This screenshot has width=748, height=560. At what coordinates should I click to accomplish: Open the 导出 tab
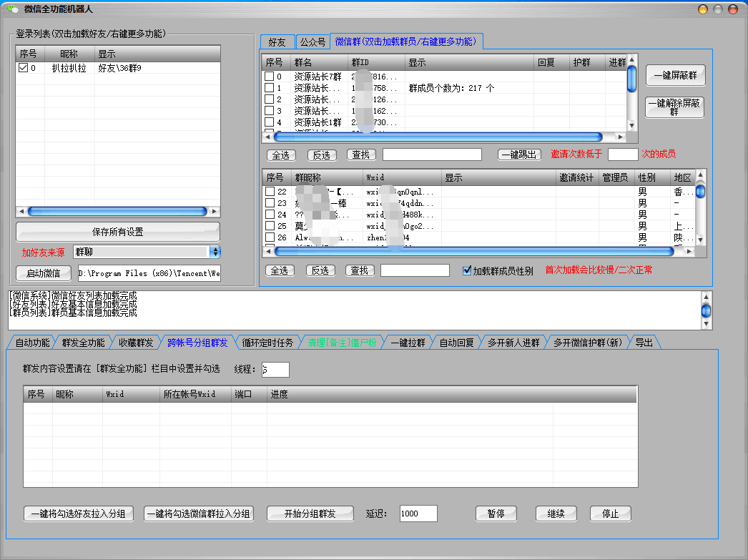pyautogui.click(x=644, y=342)
